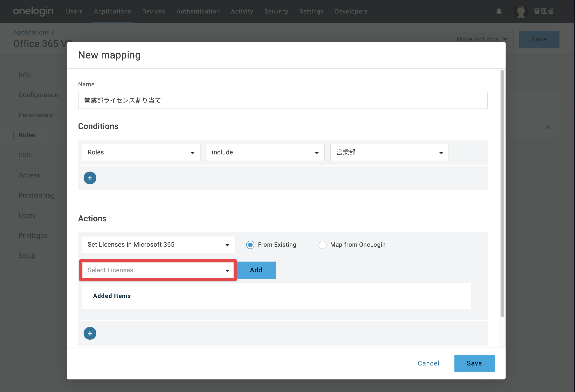Switch to the Access sidebar tab
The width and height of the screenshot is (575, 392).
(29, 175)
